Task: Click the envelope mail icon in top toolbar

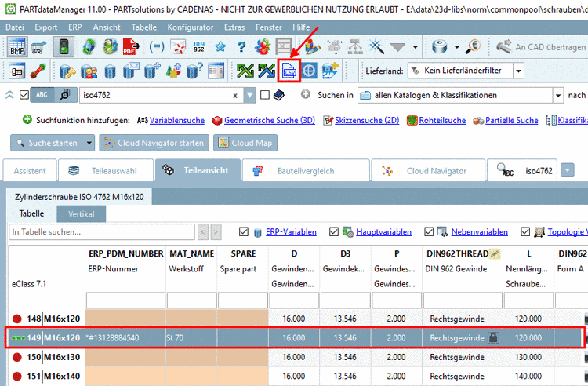Action: tap(178, 47)
